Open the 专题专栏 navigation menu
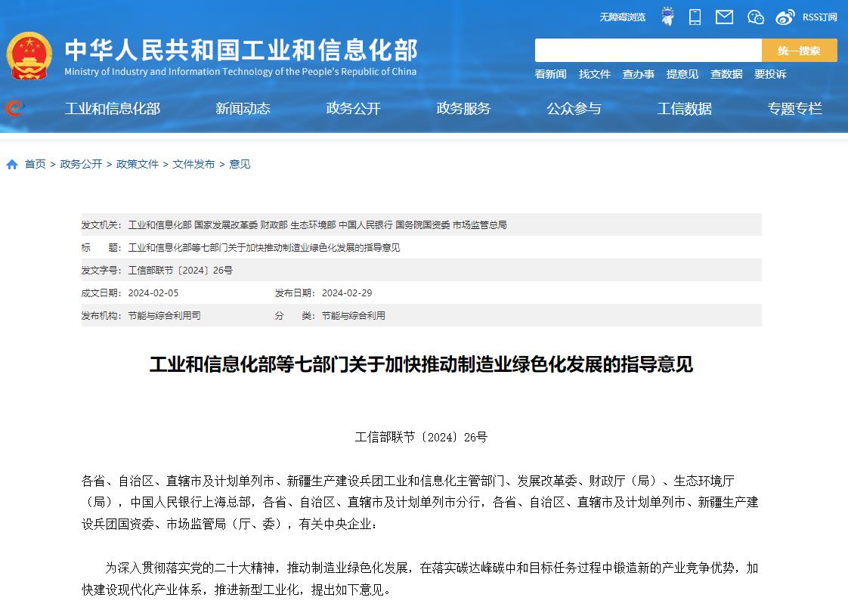 [794, 109]
